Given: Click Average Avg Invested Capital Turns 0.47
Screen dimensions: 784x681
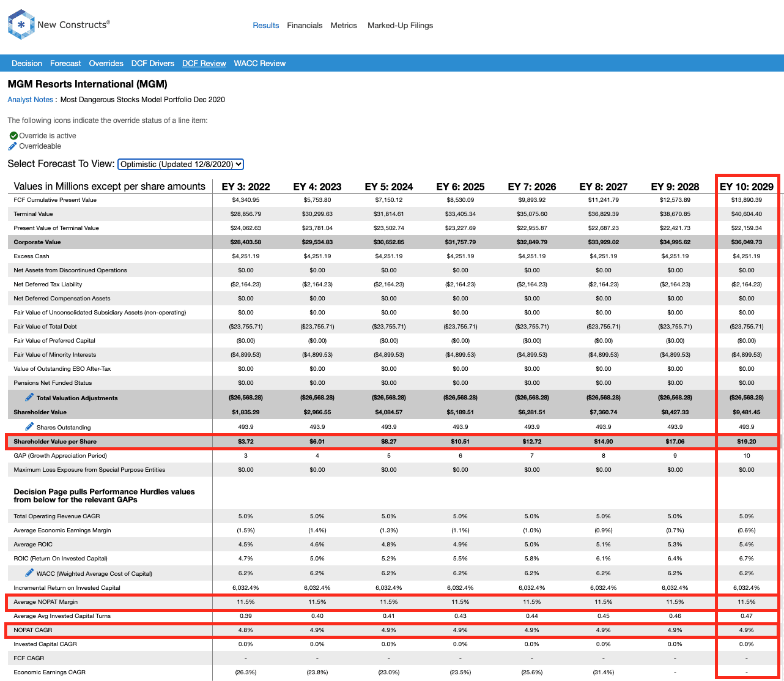Looking at the screenshot, I should pos(747,616).
